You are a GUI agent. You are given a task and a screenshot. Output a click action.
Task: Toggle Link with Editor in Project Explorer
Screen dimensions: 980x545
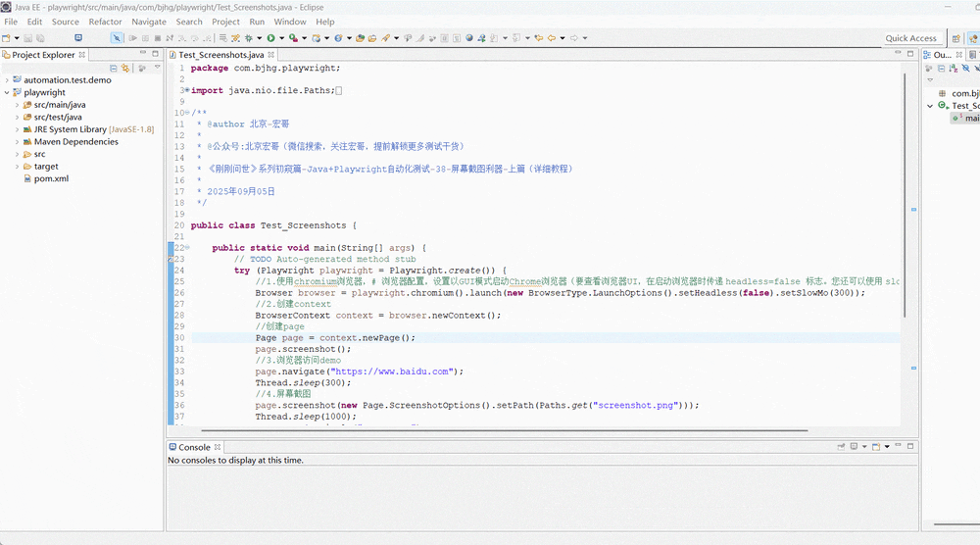125,69
